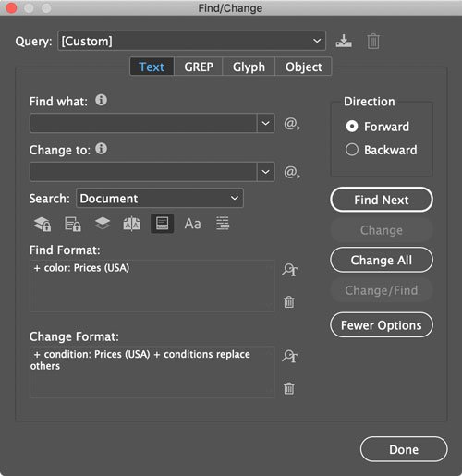Open Find Format settings magnifier icon
462x476 pixels.
coord(289,270)
